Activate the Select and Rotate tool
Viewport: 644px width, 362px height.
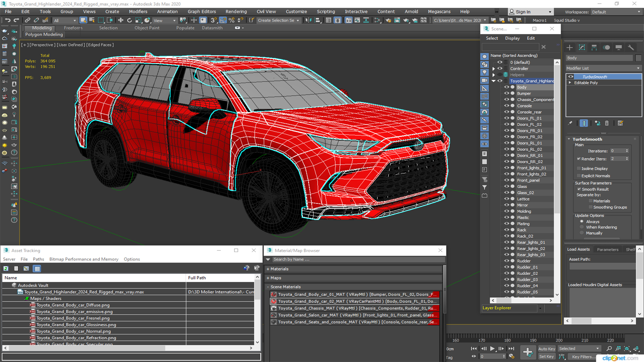(129, 20)
